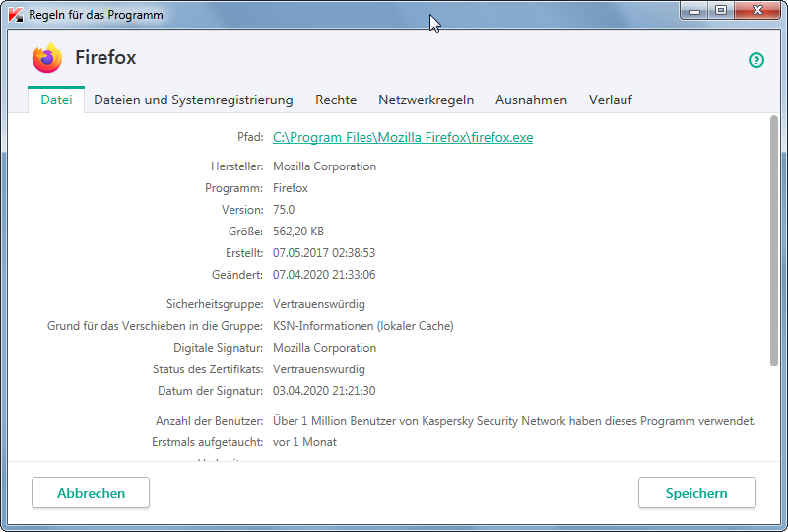Click the Grund für das Verschieben label
The width and height of the screenshot is (788, 532).
coord(155,326)
